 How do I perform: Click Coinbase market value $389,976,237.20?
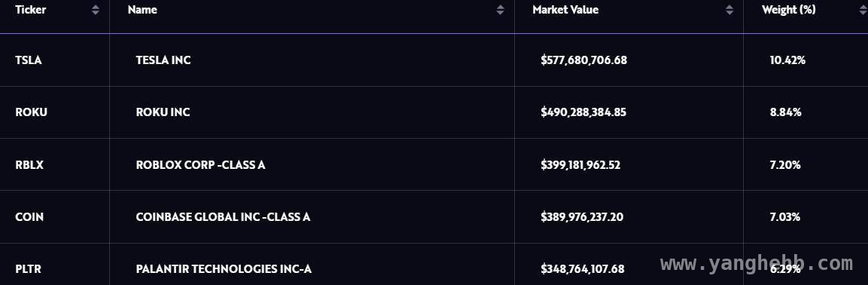click(x=582, y=217)
